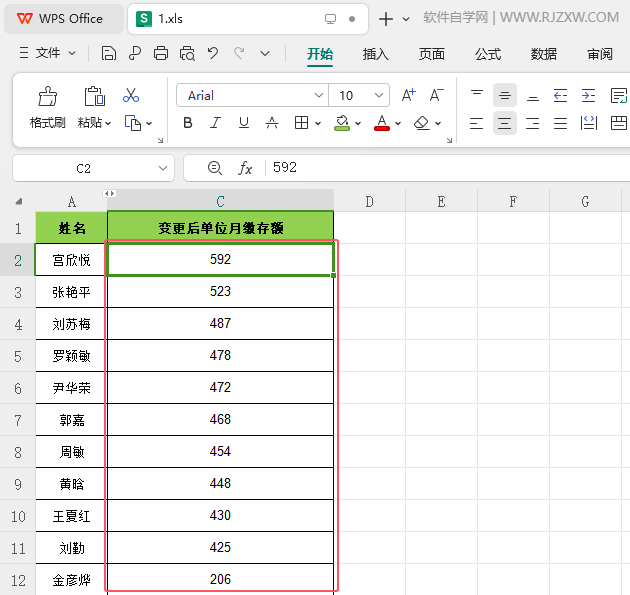Click the formula bar value 592
This screenshot has height=595, width=630.
(285, 168)
